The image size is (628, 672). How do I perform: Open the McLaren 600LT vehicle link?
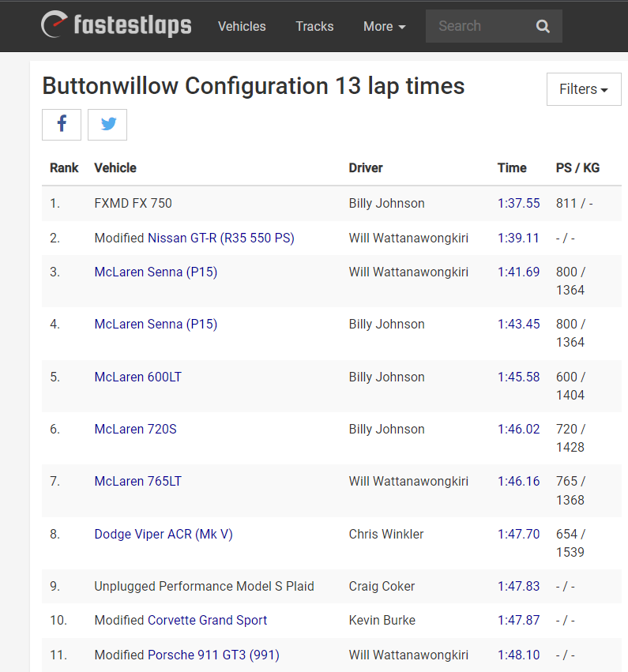(137, 377)
